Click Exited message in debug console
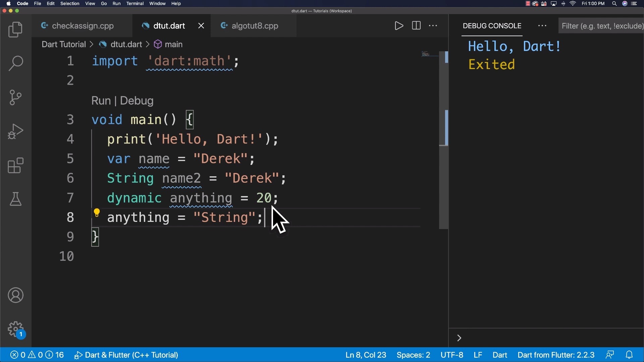The image size is (644, 362). [491, 65]
